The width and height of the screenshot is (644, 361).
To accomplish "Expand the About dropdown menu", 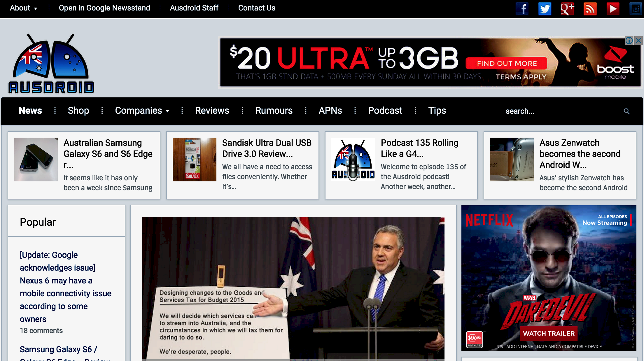I will [x=23, y=8].
